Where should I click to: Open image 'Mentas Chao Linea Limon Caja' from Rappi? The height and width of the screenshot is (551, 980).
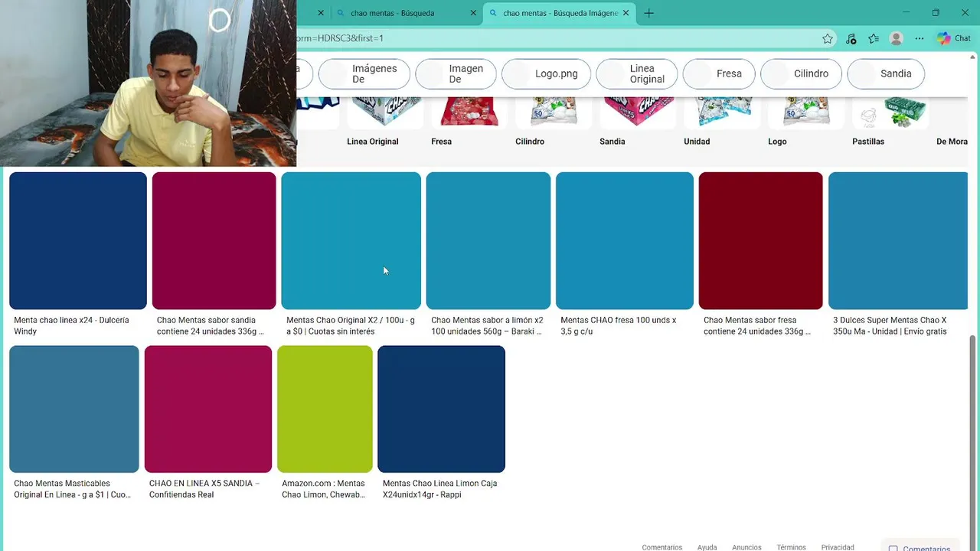click(x=442, y=409)
